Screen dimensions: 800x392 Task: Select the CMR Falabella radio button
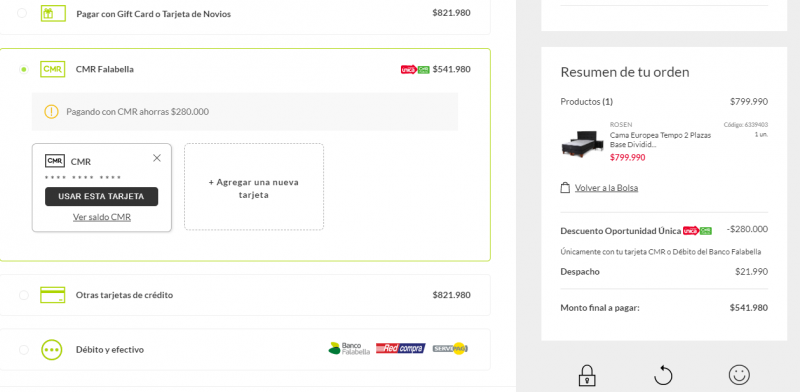23,69
